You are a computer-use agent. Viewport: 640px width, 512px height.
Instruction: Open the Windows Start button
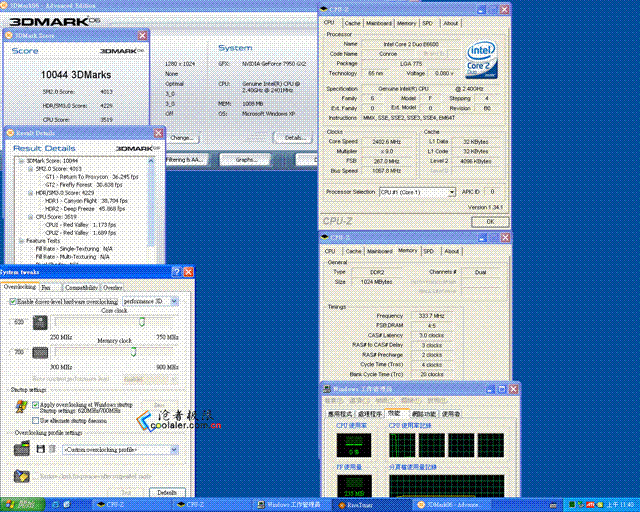pos(22,505)
